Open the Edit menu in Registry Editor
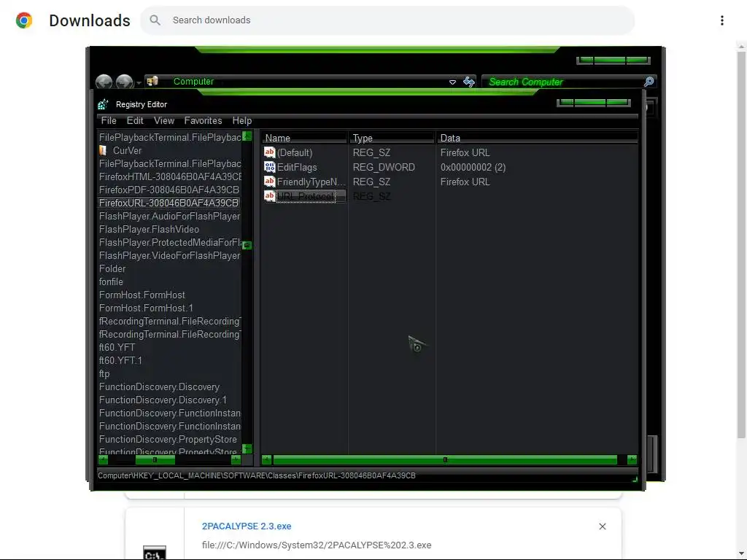The image size is (747, 560). 135,121
